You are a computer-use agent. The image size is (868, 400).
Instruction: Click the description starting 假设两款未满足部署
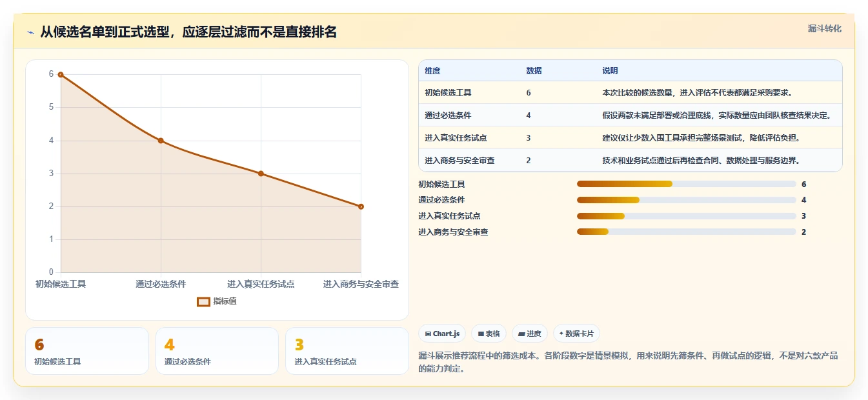pyautogui.click(x=717, y=115)
